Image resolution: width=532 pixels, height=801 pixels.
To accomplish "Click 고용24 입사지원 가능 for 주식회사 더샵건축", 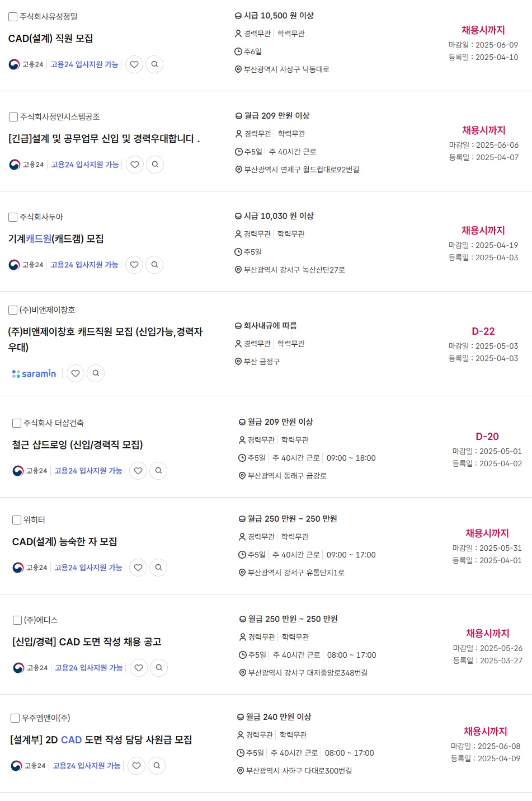I will [x=88, y=471].
